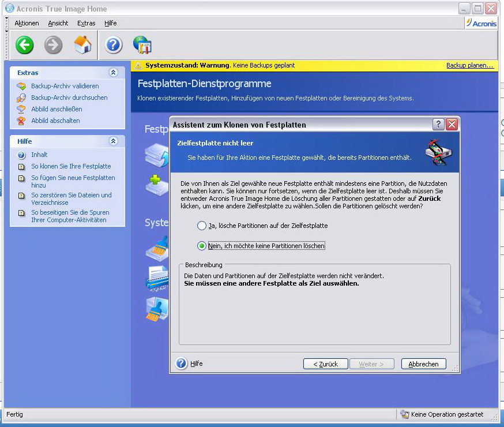Open Backup-Archiv durchsuchen link

point(69,98)
